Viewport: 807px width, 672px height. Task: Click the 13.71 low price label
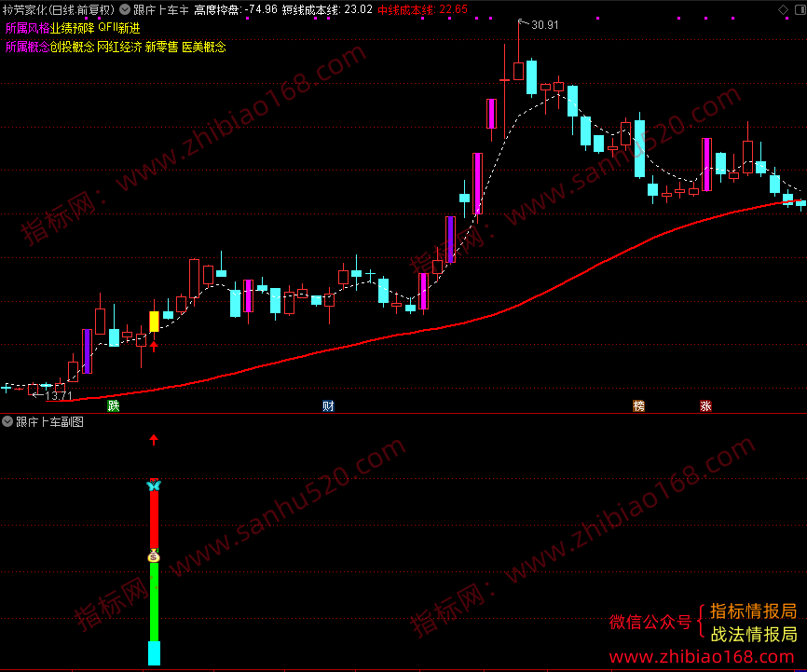(59, 395)
